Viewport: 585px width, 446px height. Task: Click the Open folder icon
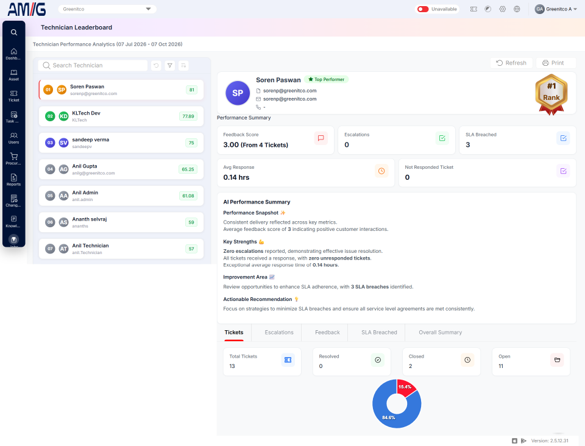coord(557,360)
